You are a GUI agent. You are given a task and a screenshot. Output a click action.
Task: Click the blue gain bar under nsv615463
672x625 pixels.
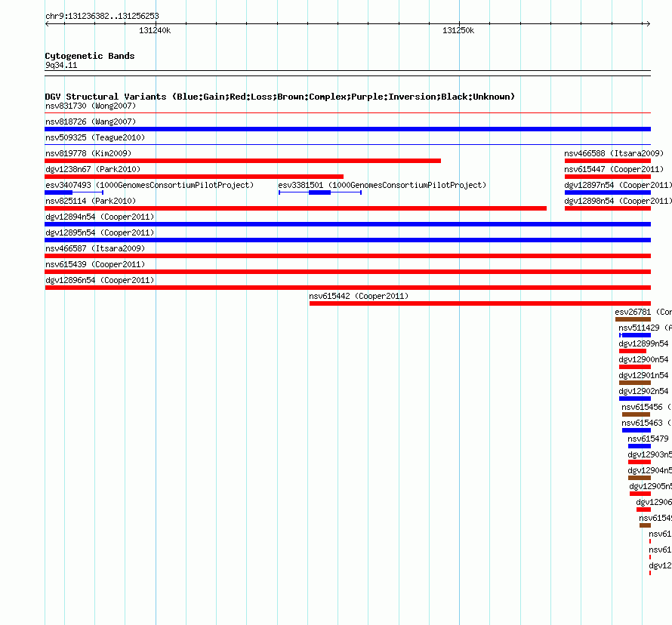(637, 430)
